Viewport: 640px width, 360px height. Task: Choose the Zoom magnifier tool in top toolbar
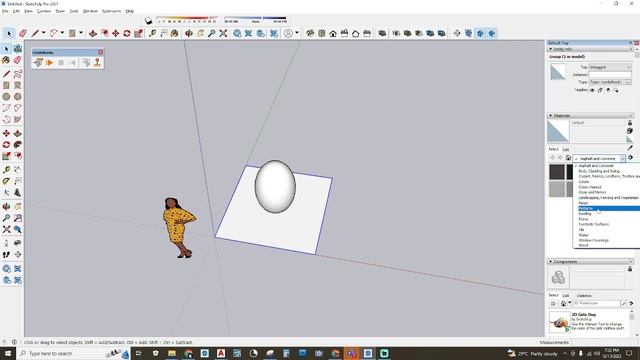click(212, 33)
